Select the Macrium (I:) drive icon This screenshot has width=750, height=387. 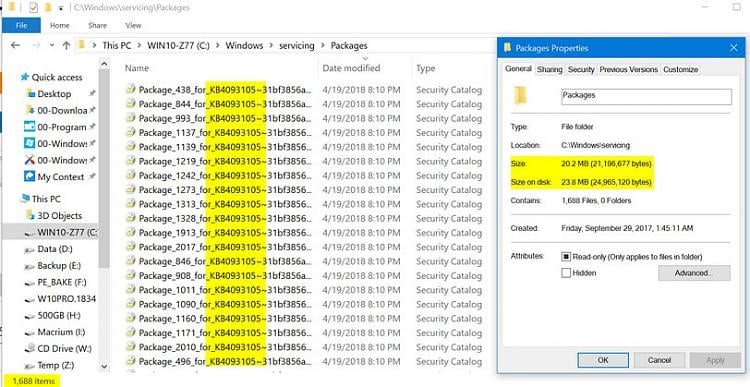click(x=30, y=332)
